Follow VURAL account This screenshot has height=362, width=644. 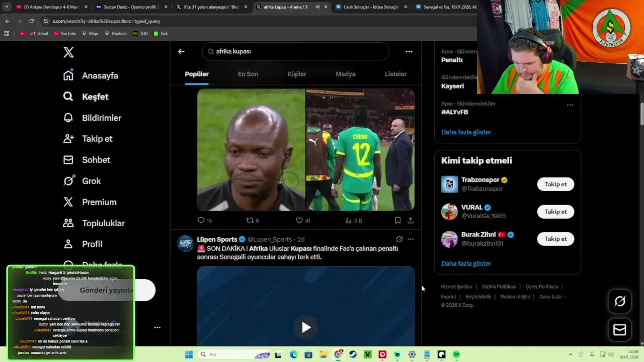click(x=555, y=212)
